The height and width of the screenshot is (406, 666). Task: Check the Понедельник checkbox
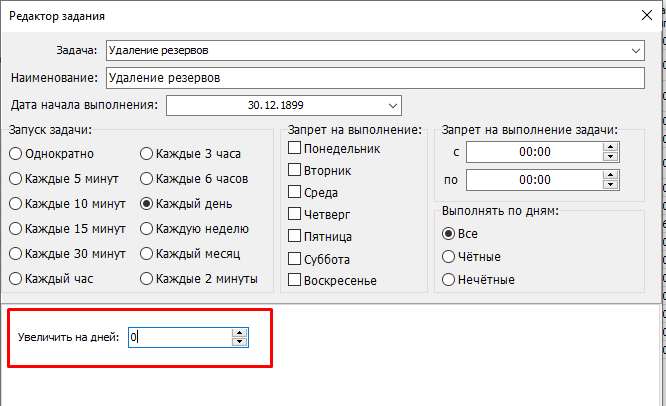pos(295,149)
